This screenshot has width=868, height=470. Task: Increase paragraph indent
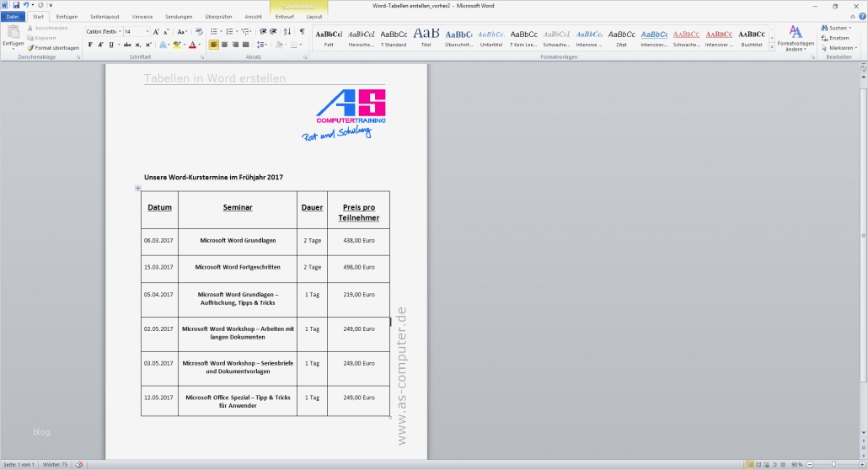(x=273, y=32)
